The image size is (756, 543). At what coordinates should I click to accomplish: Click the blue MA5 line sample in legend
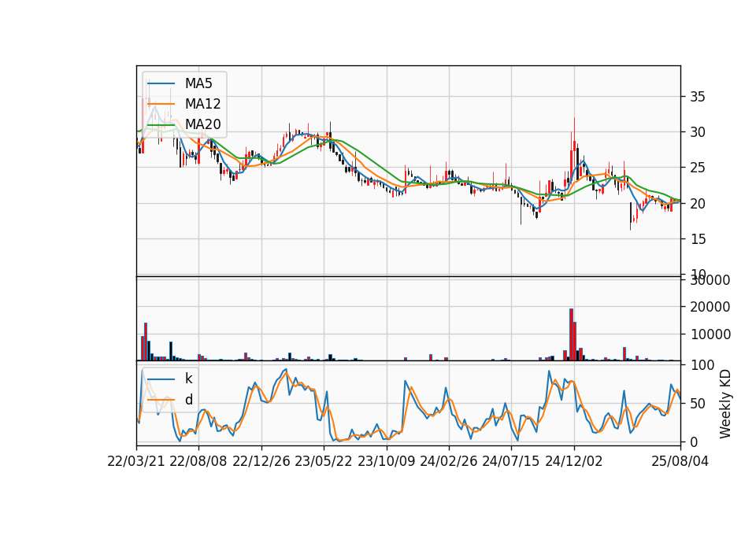161,83
